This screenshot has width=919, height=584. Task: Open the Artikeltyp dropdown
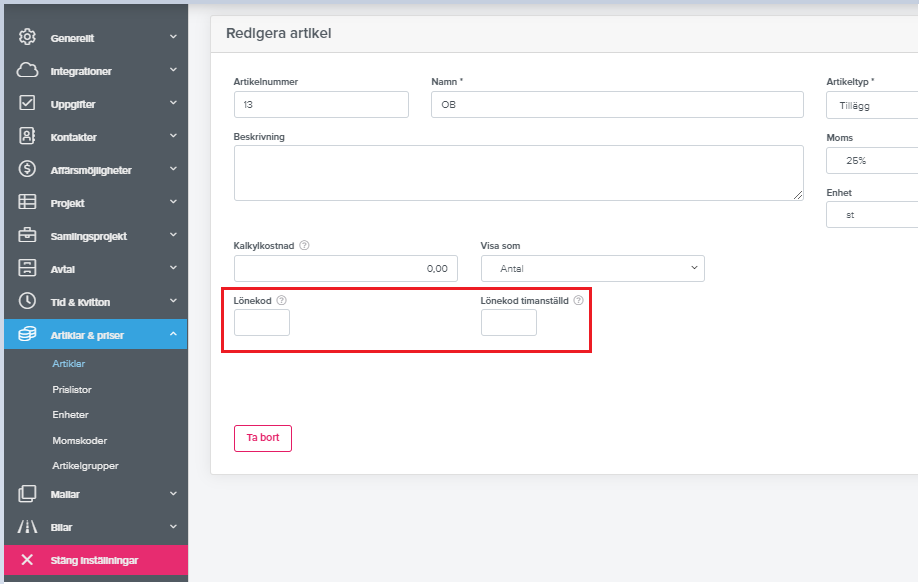pyautogui.click(x=871, y=105)
